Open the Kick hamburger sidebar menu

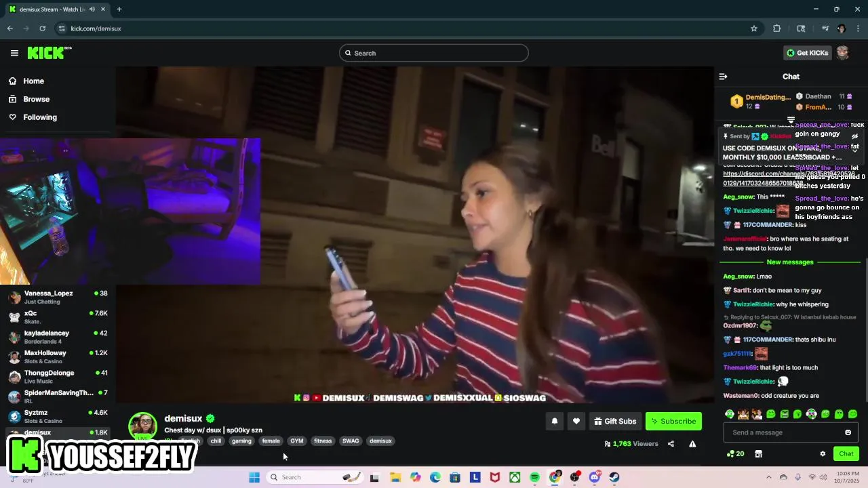[x=14, y=53]
